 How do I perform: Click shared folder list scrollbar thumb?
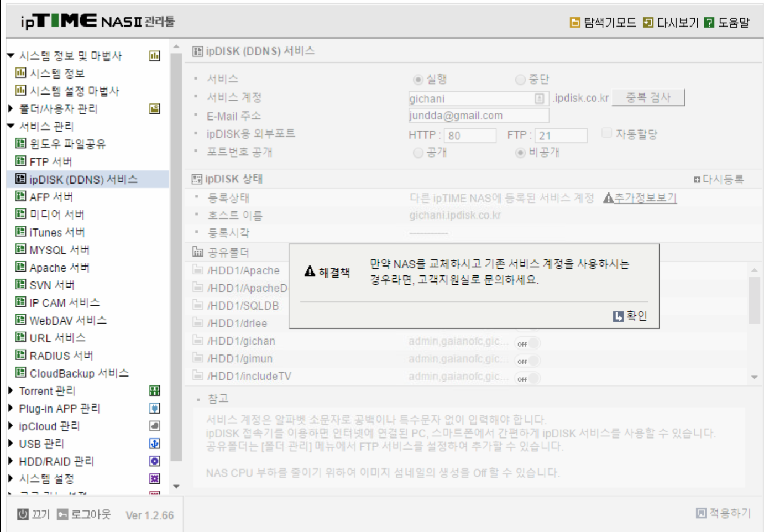coord(754,300)
